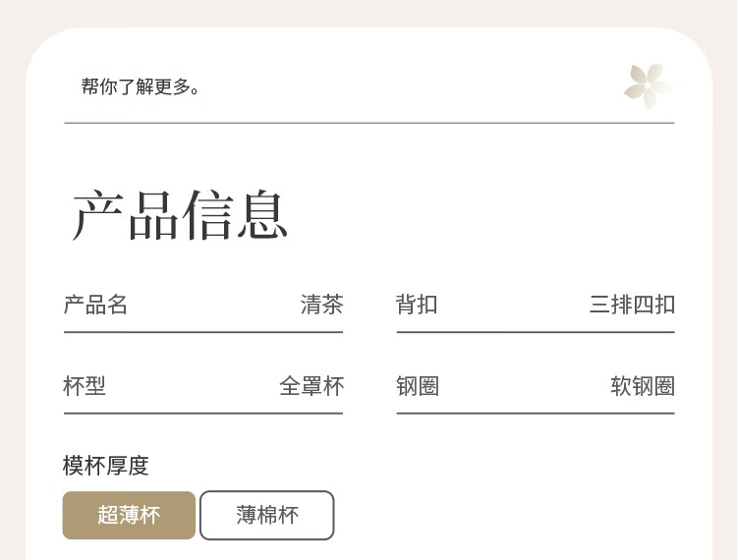Click the 产品名 label

coord(95,305)
